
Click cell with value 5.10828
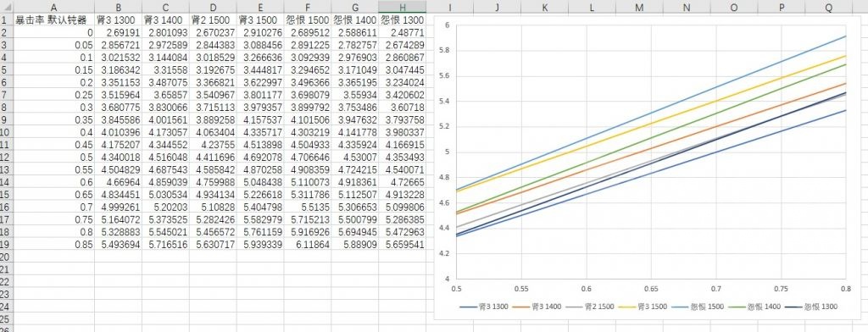pyautogui.click(x=213, y=207)
